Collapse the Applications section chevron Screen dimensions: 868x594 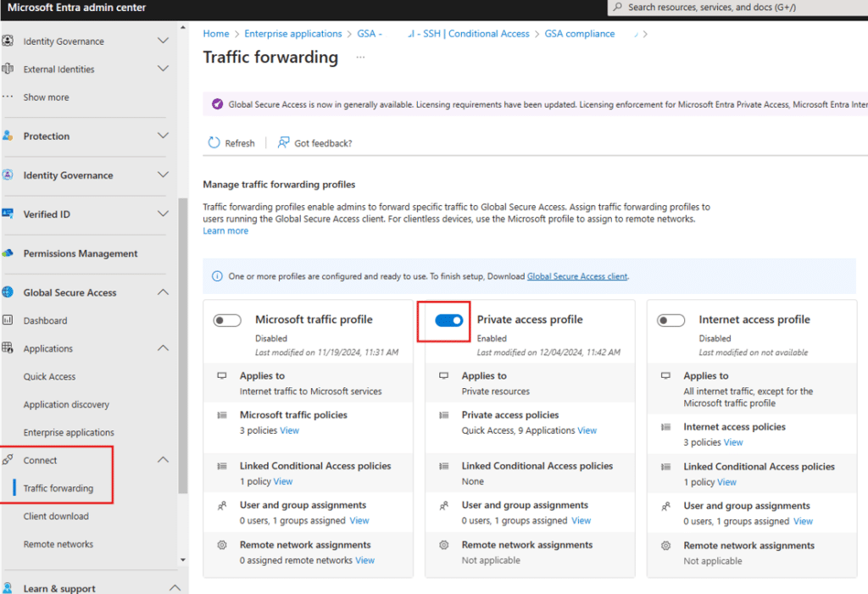point(164,348)
